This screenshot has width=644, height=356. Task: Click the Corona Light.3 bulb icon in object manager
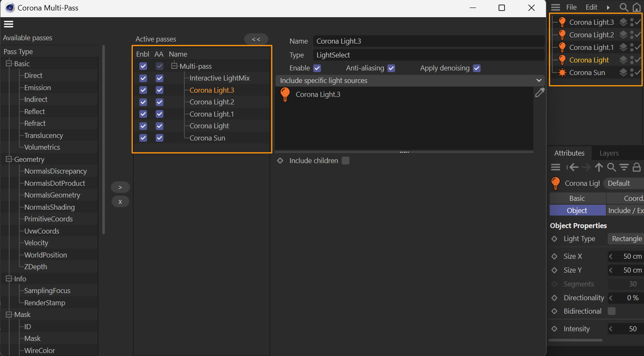[562, 22]
